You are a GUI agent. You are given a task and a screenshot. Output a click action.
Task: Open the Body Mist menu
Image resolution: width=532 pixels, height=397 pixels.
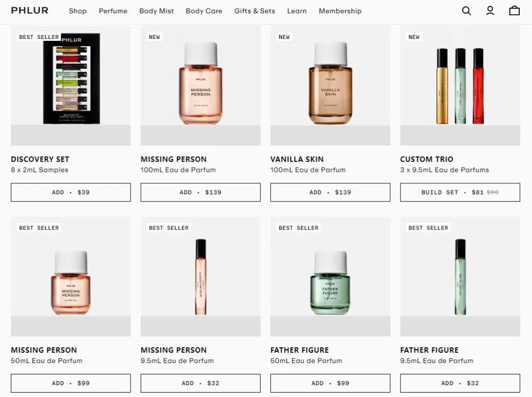click(x=157, y=11)
